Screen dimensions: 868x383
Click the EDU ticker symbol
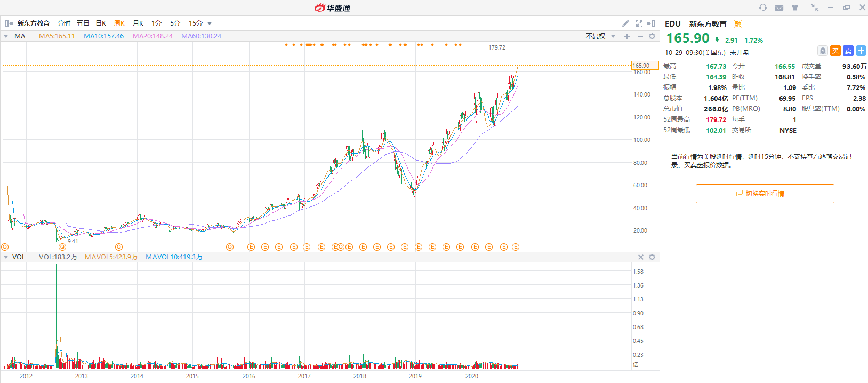673,24
